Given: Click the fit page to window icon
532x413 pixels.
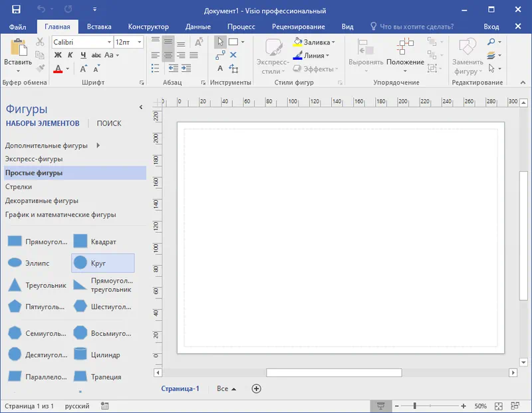Looking at the screenshot, I should (x=499, y=406).
